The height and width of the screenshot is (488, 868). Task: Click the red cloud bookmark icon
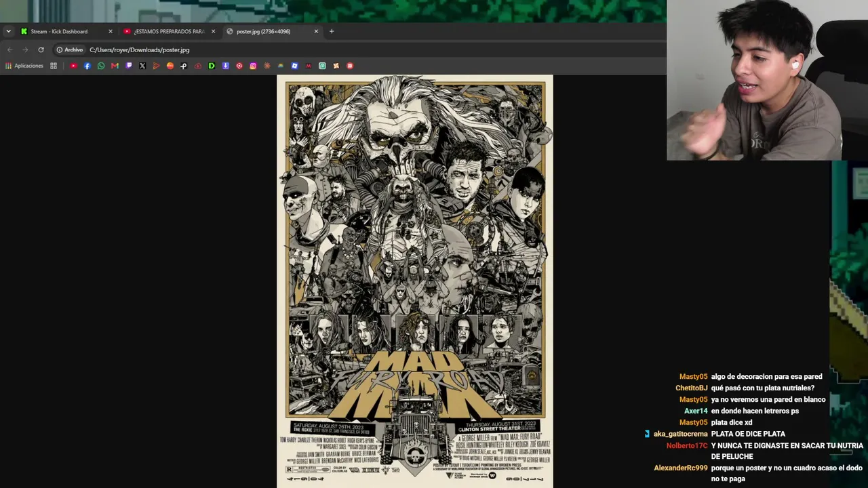198,66
